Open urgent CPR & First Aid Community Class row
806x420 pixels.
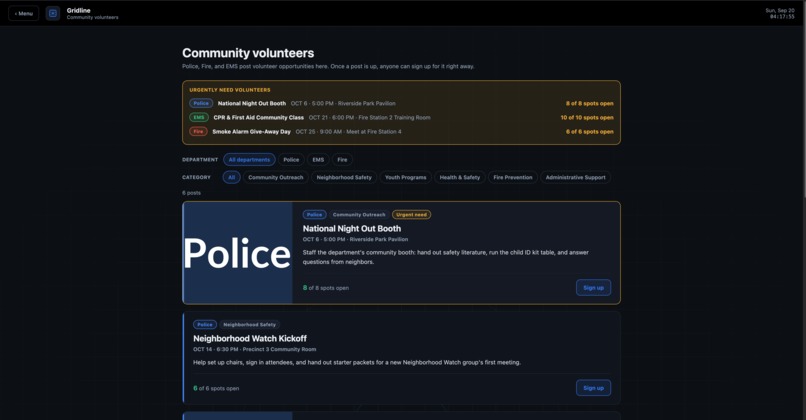click(x=401, y=117)
